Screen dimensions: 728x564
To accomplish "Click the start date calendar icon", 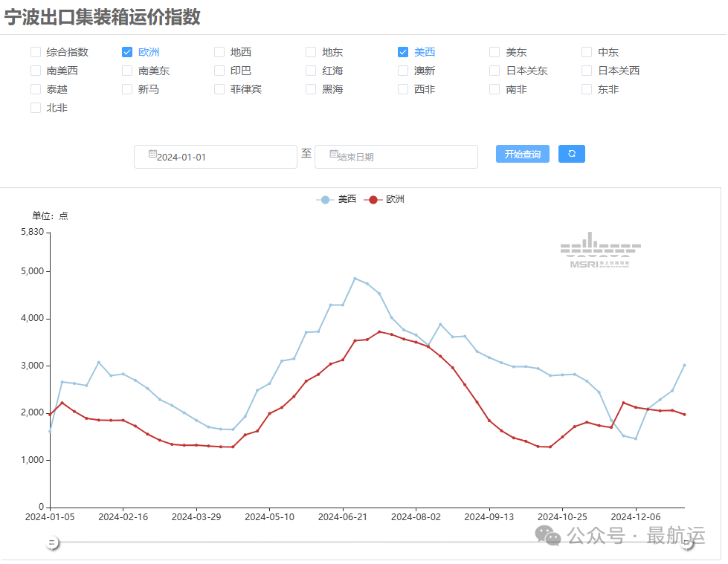I will coord(152,154).
